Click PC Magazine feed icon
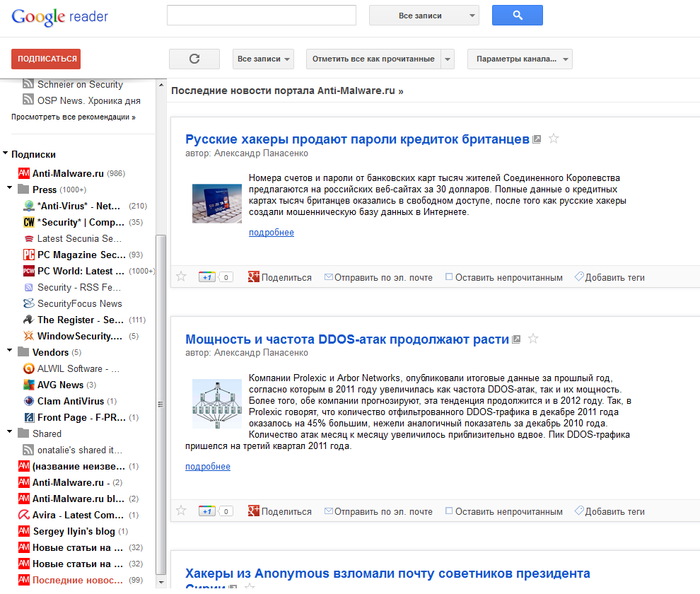The image size is (700, 594). click(x=29, y=255)
